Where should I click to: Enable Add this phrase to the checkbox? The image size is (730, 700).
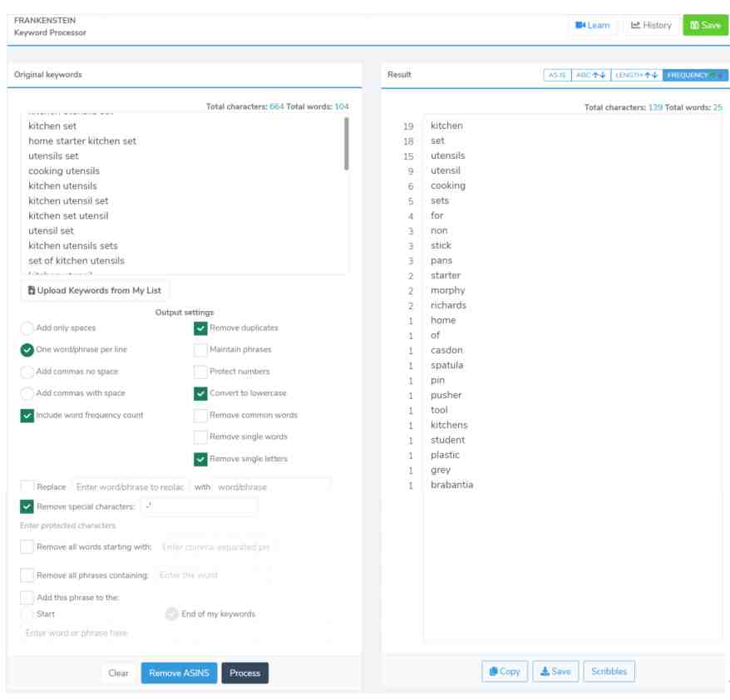click(x=27, y=597)
